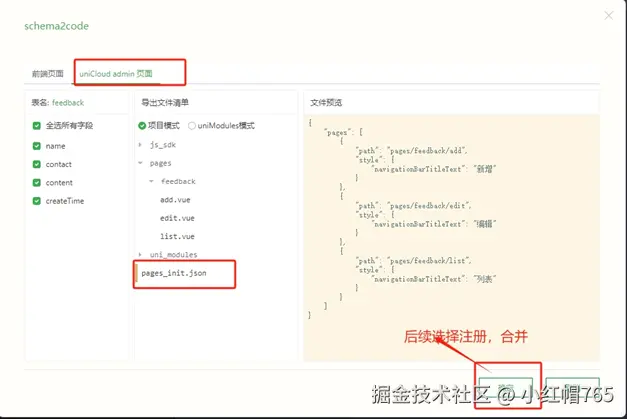627x419 pixels.
Task: Select pages_init.json file
Action: 174,273
